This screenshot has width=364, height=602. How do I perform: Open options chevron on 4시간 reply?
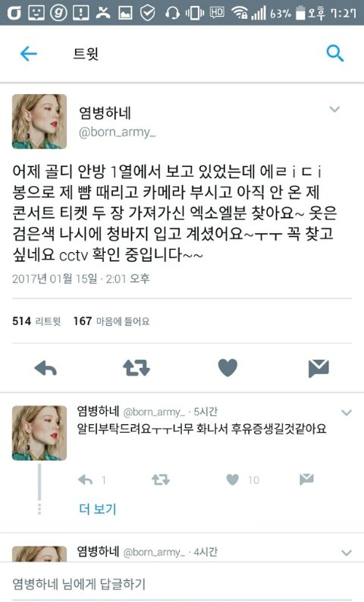pyautogui.click(x=347, y=553)
